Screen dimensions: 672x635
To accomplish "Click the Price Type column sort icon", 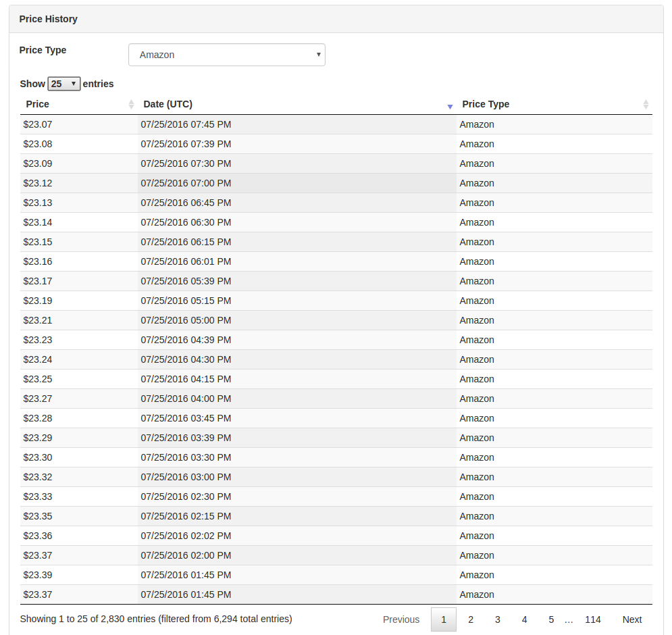I will (646, 105).
